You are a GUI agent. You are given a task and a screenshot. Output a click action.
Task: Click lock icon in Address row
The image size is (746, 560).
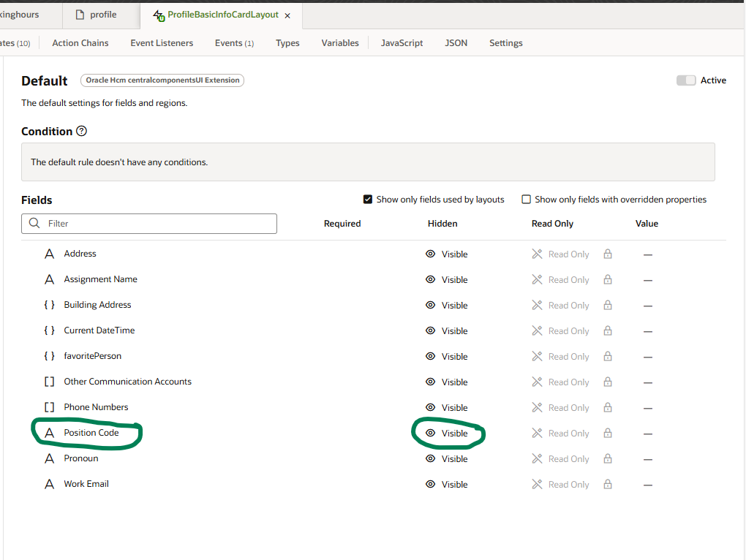pyautogui.click(x=608, y=254)
